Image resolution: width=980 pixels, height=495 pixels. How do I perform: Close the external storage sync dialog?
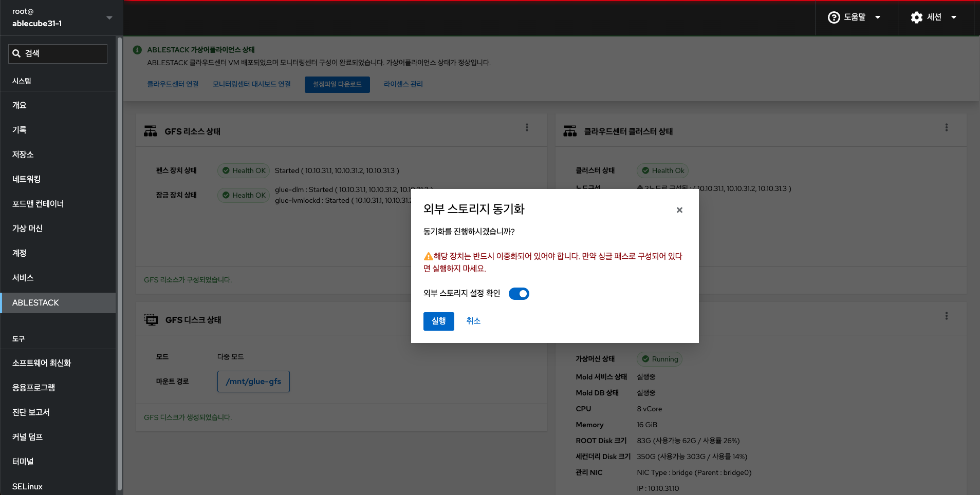[x=679, y=210]
